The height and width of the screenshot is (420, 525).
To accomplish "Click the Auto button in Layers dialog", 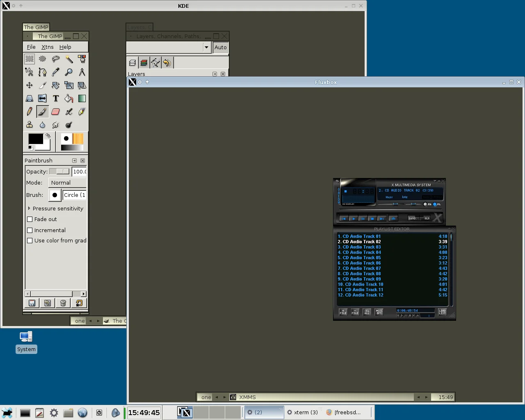I will [x=221, y=47].
